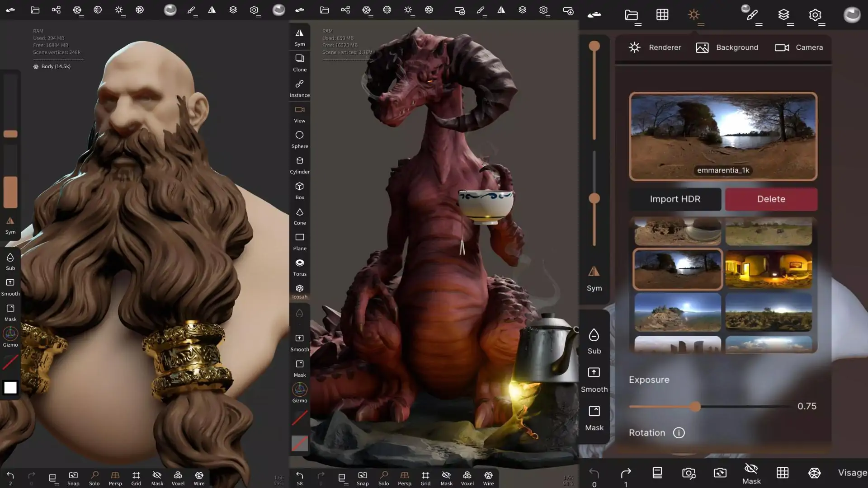Image resolution: width=868 pixels, height=488 pixels.
Task: Click the Instance tool icon
Action: [299, 88]
